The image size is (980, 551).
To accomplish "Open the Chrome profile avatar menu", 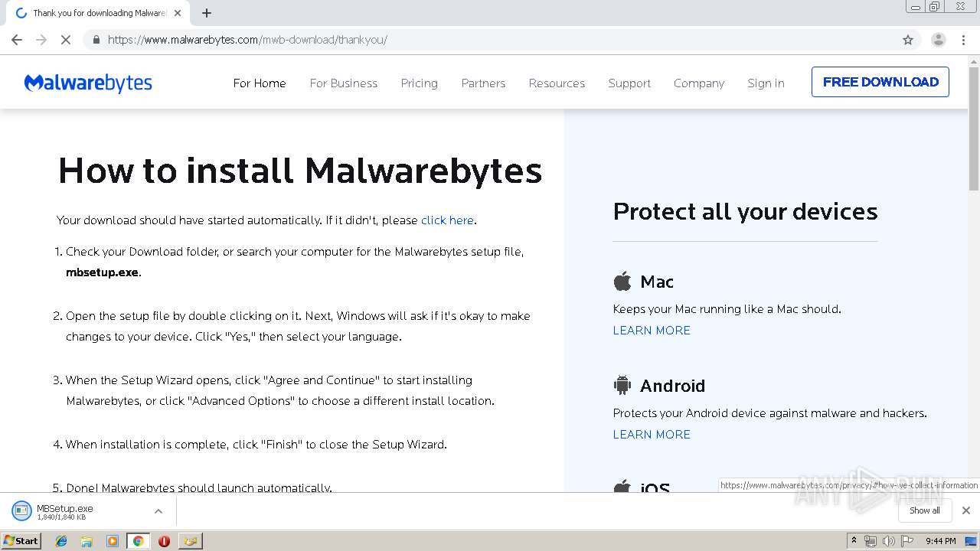I will point(938,40).
